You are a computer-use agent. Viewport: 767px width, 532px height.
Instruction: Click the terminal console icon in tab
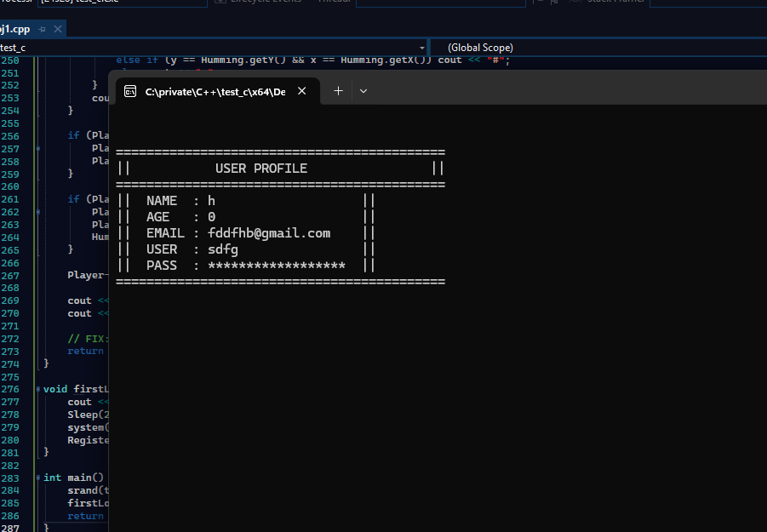click(130, 91)
